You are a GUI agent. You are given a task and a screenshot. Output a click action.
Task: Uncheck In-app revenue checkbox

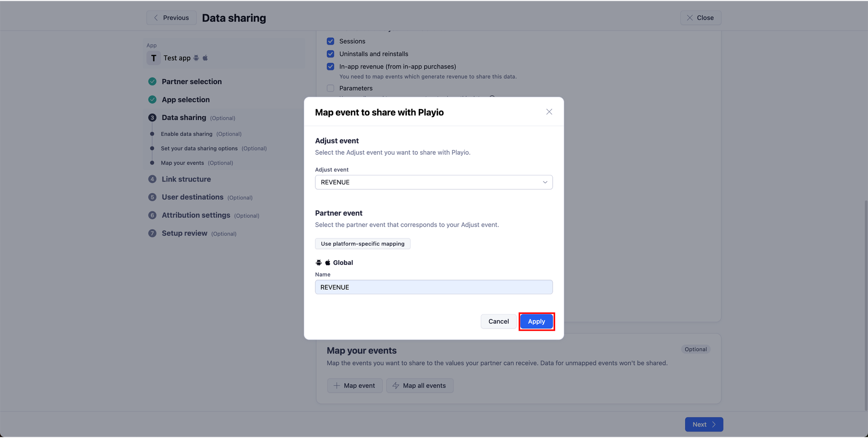[331, 67]
